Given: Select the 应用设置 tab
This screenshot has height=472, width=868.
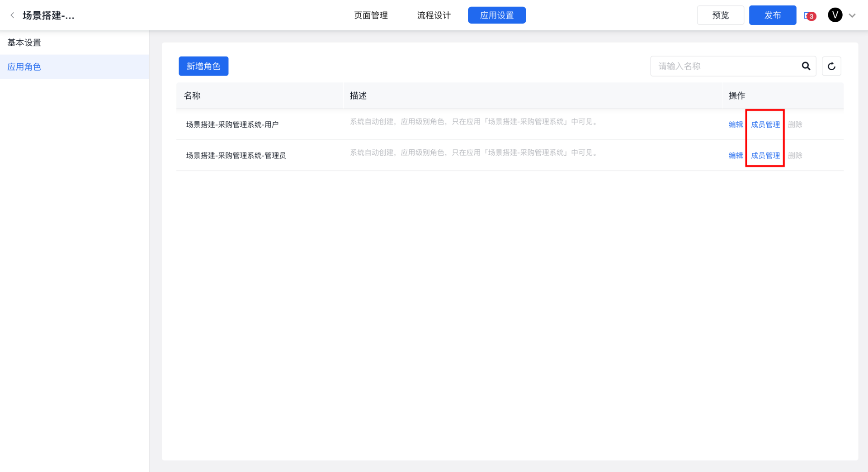Looking at the screenshot, I should click(496, 15).
